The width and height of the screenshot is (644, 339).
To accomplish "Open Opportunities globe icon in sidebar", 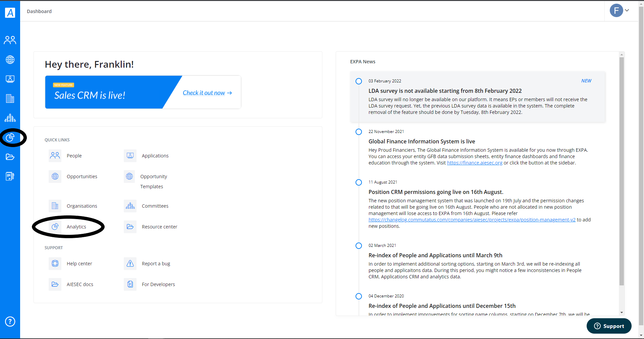I will coord(10,60).
